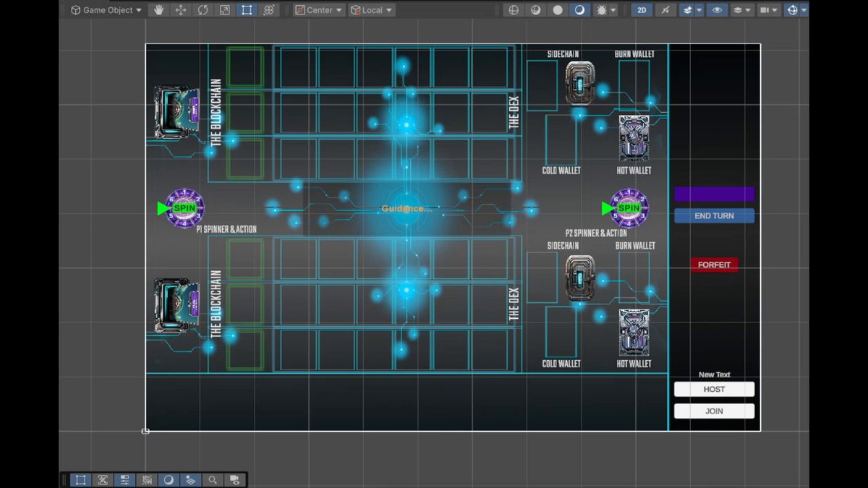Click the HOST button

point(714,389)
